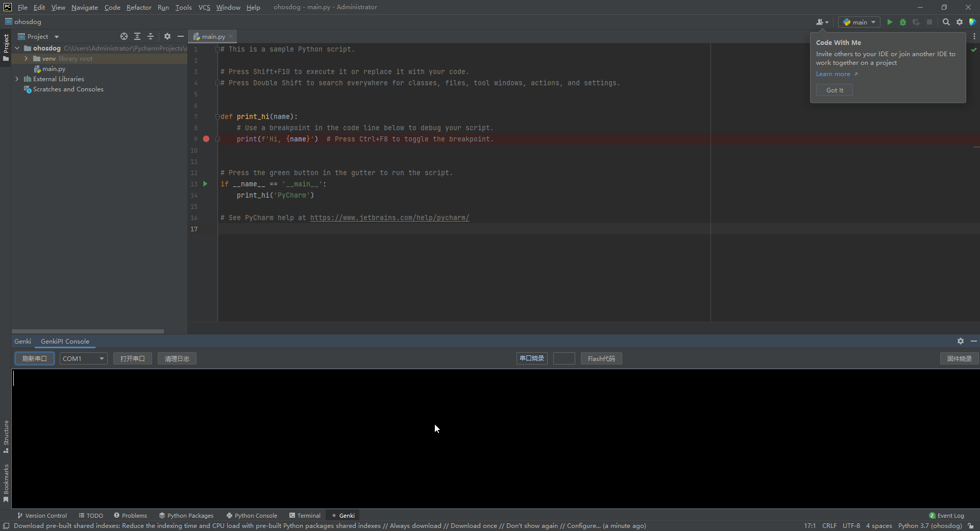Start debugging with the bug icon
Viewport: 980px width, 531px height.
tap(903, 22)
